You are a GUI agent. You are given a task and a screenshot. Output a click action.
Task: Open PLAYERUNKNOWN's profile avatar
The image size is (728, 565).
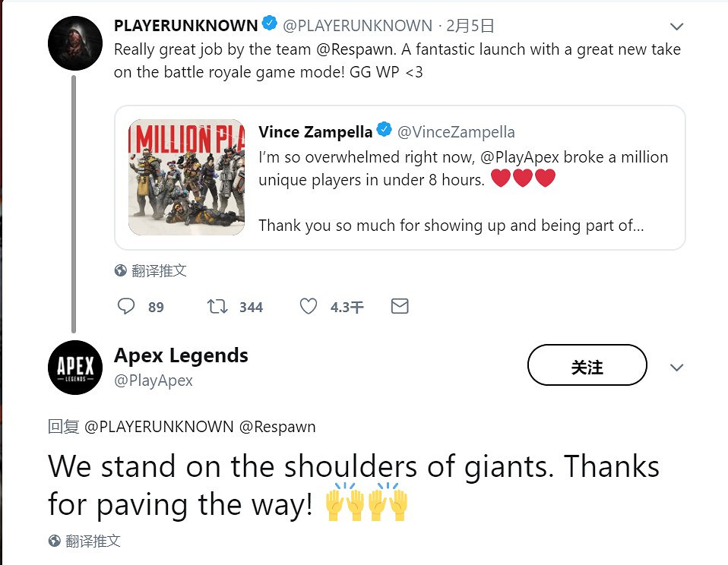pos(75,43)
